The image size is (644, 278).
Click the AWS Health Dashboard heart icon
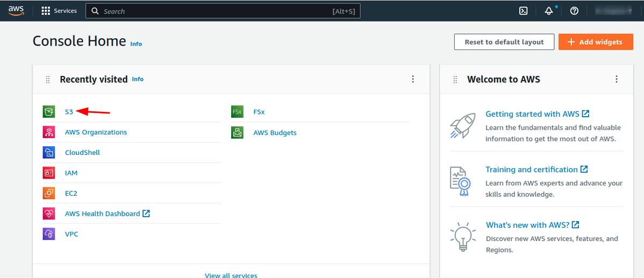tap(49, 213)
